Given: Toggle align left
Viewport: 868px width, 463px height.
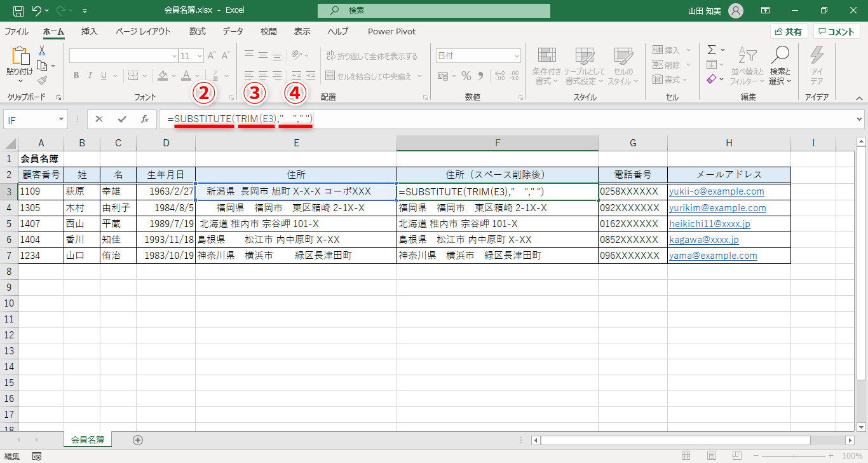Looking at the screenshot, I should (x=248, y=76).
